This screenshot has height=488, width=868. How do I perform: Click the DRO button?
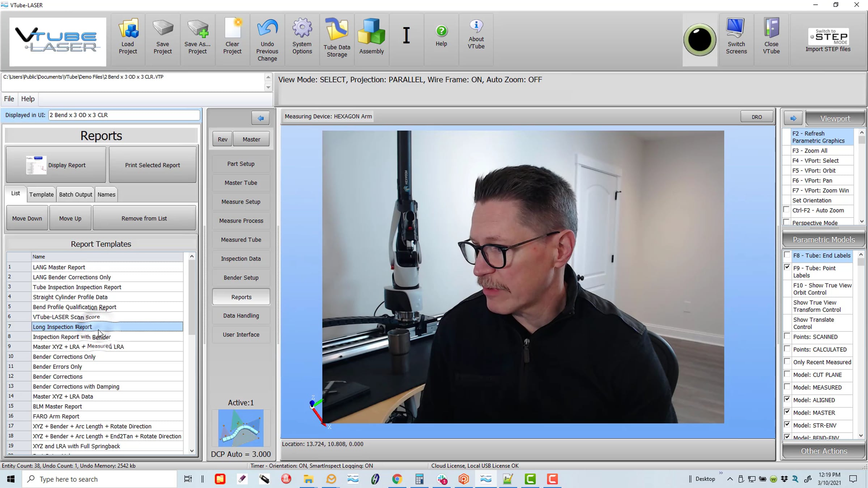coord(757,117)
